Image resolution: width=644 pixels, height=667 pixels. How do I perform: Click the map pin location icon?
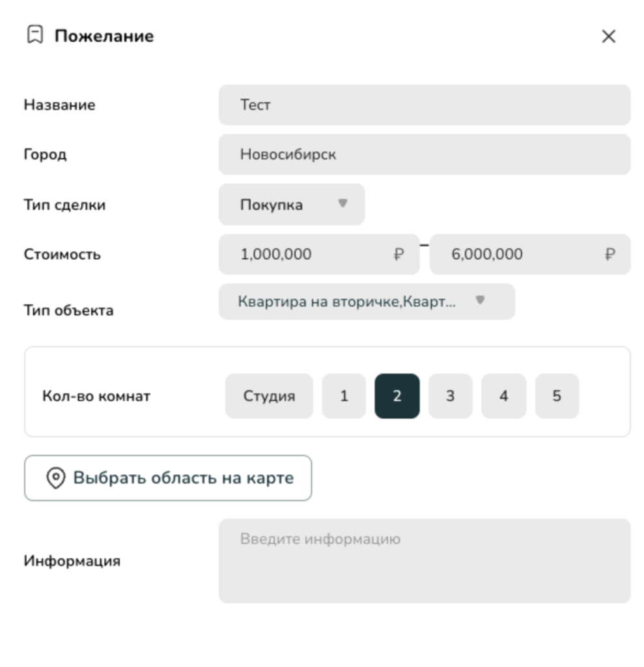pyautogui.click(x=55, y=478)
